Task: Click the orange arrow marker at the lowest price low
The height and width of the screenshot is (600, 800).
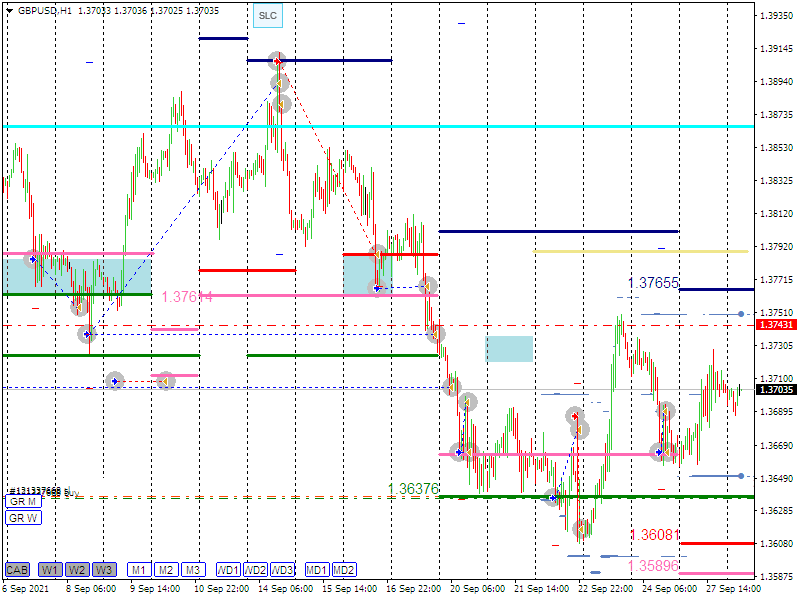Action: (581, 529)
